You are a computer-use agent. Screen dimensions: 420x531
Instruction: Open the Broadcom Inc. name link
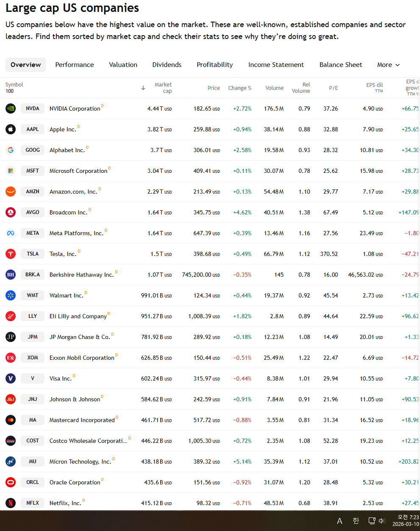click(68, 212)
